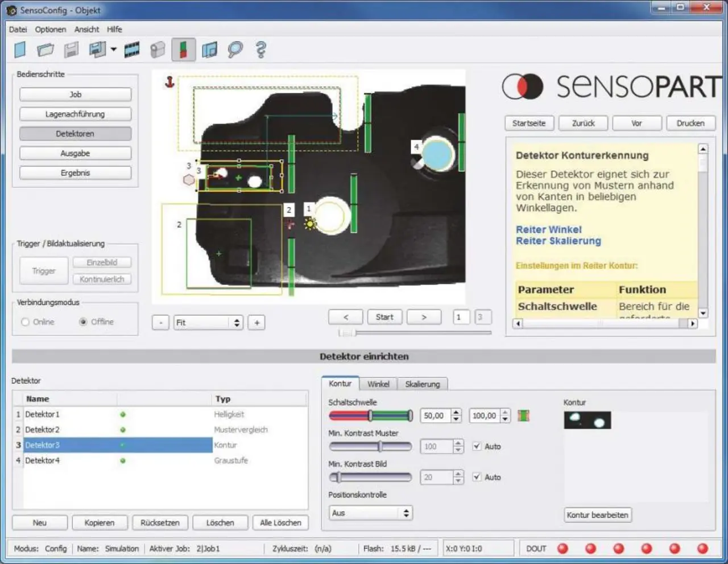
Task: Open the Positionskontrolle dropdown
Action: coord(370,513)
